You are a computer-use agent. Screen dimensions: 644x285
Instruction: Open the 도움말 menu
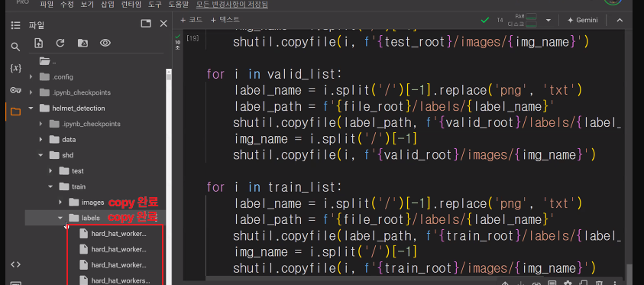point(179,5)
